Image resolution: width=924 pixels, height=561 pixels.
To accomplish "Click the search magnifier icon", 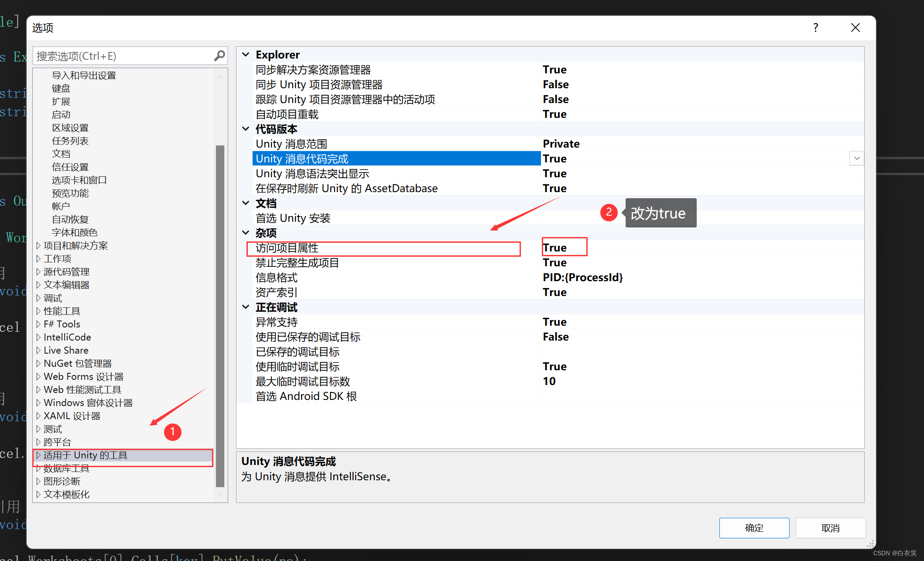I will (219, 56).
